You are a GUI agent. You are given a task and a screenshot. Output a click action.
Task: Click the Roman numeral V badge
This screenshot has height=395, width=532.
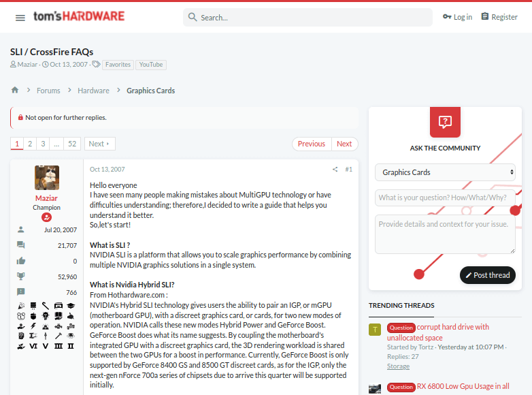(x=46, y=346)
